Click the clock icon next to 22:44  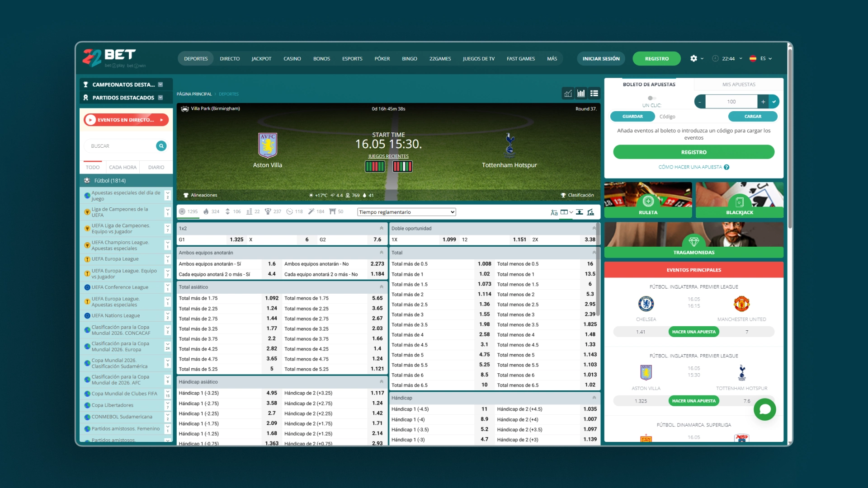coord(715,58)
